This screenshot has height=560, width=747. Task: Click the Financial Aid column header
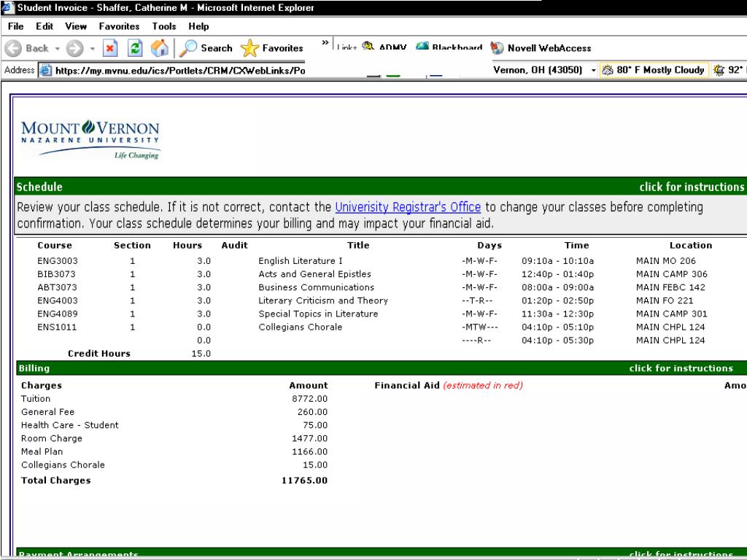pyautogui.click(x=449, y=385)
